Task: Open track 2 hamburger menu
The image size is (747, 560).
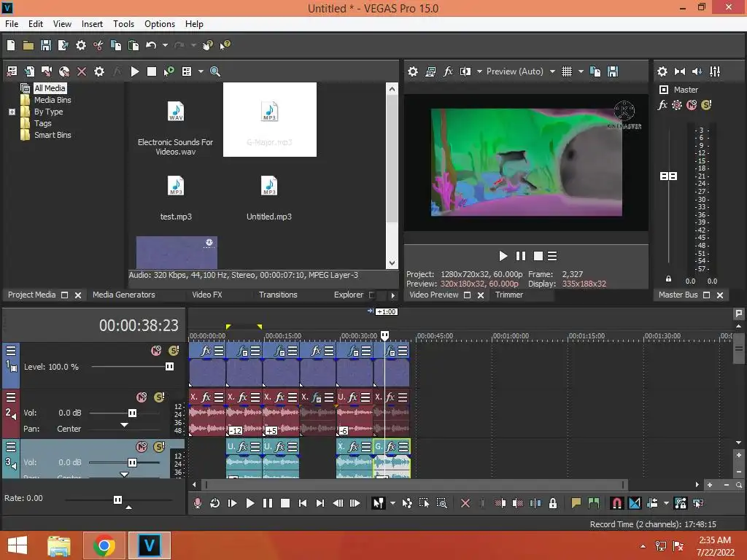Action: click(x=11, y=397)
